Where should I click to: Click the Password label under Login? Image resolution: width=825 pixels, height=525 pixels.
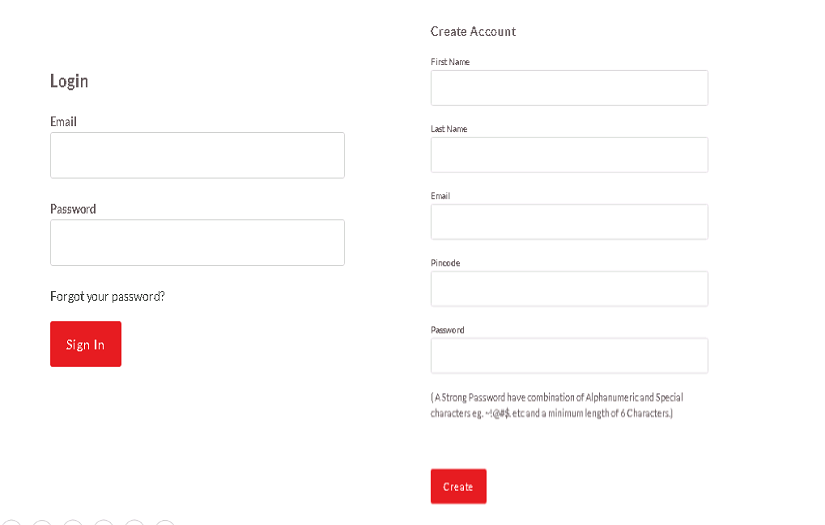[x=73, y=209]
